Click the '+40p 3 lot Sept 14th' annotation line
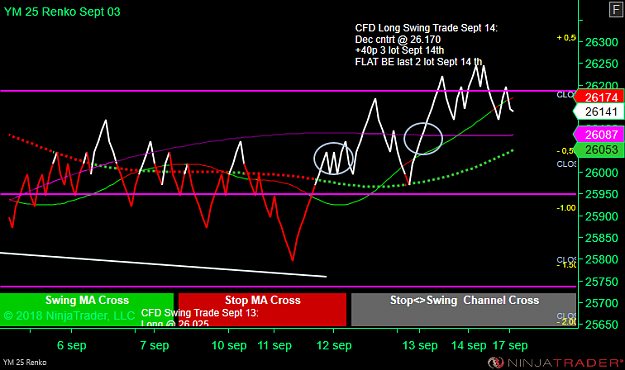This screenshot has width=625, height=370. 399,50
